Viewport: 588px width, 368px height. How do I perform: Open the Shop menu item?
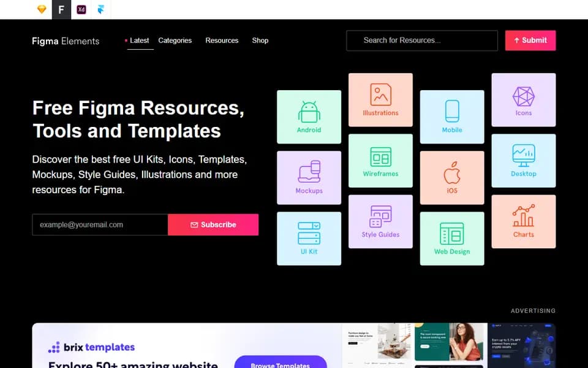click(x=260, y=40)
